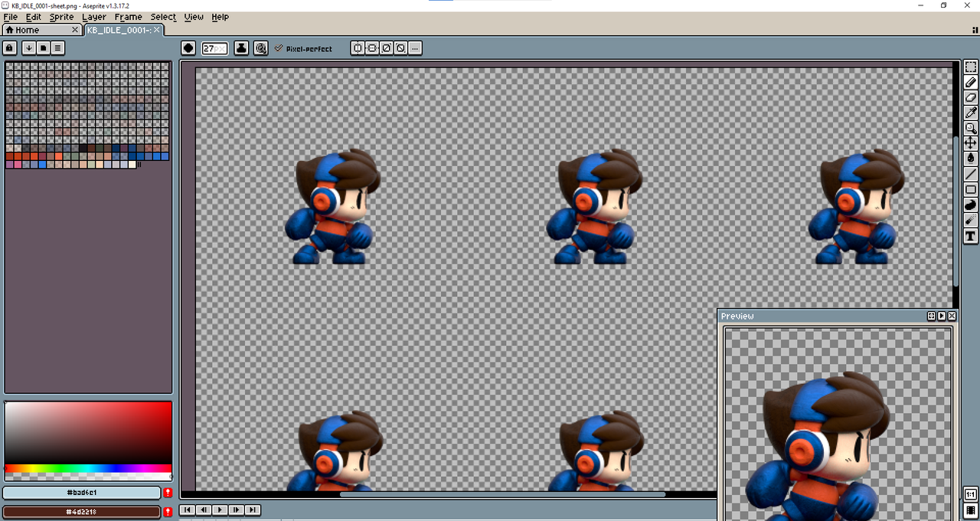Click the foreground color #bad6e1 bar

click(x=82, y=493)
